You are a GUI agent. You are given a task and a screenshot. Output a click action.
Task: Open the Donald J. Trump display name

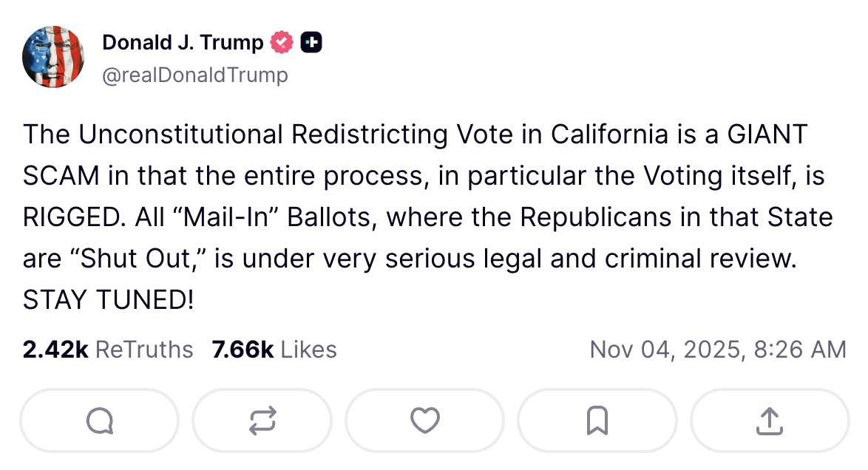(x=183, y=43)
